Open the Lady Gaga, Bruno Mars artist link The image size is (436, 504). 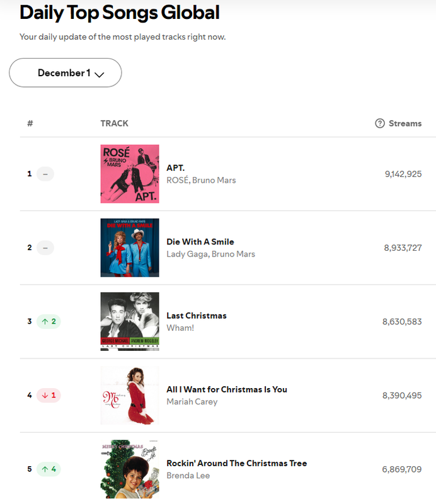pos(210,255)
